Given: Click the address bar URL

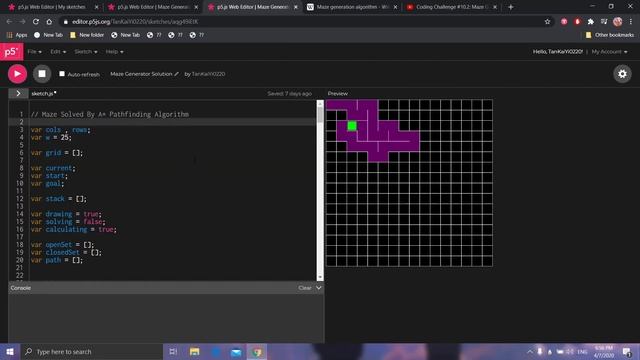Looking at the screenshot, I should click(x=135, y=22).
